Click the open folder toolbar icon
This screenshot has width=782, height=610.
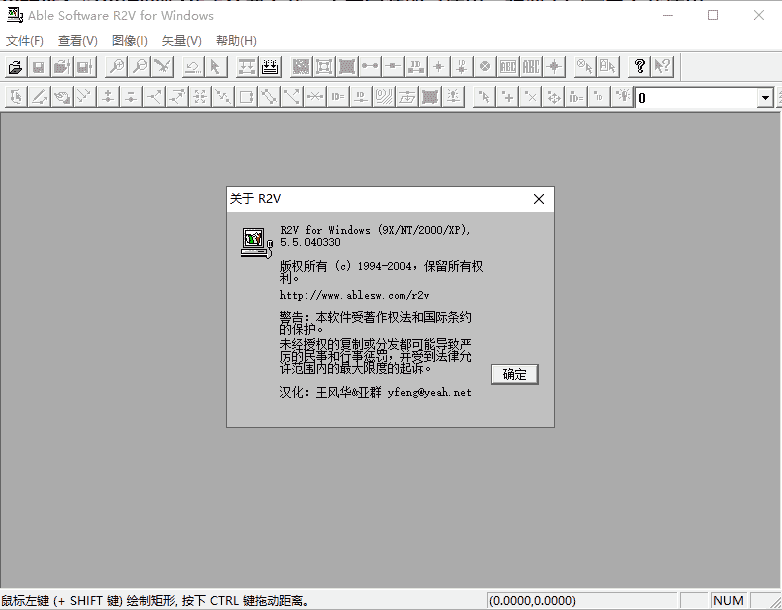click(15, 66)
